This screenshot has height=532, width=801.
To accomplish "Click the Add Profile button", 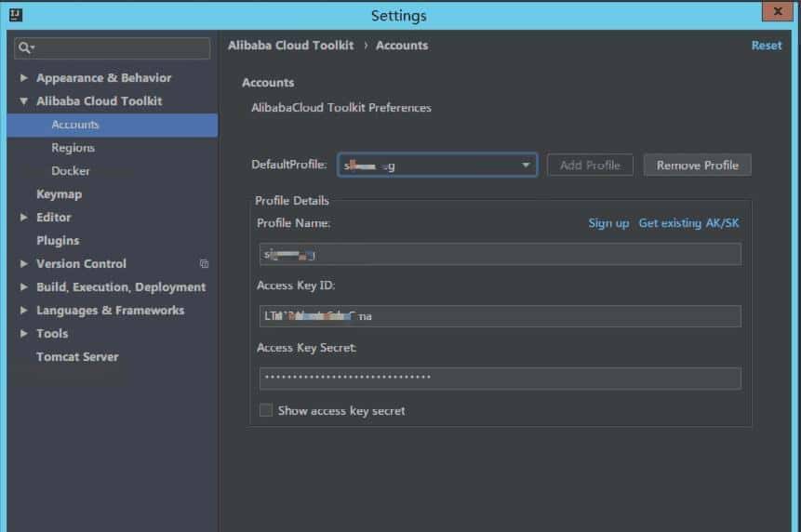I will 590,165.
